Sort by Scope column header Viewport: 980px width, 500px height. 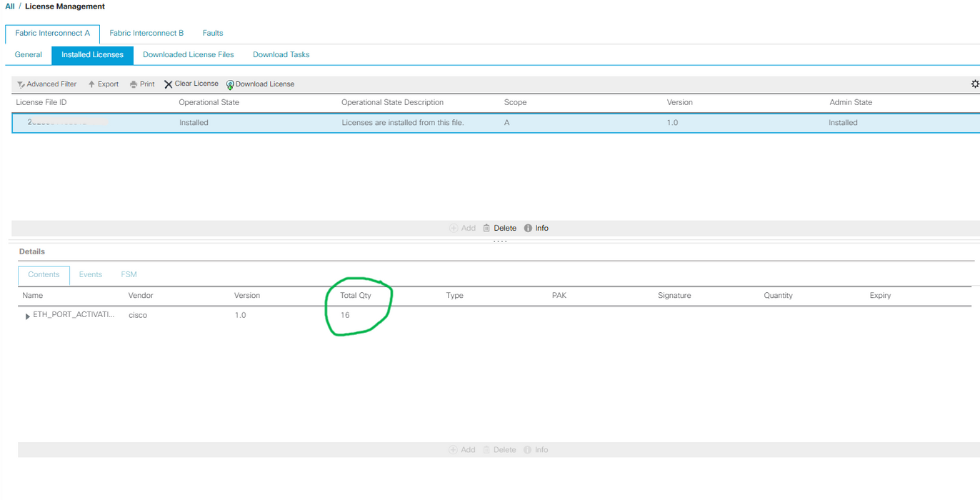515,102
